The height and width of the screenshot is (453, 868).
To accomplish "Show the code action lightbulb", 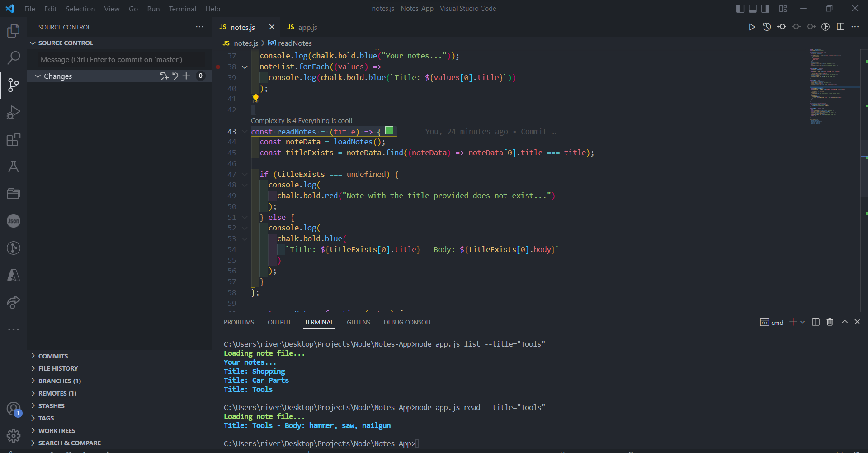I will tap(255, 98).
